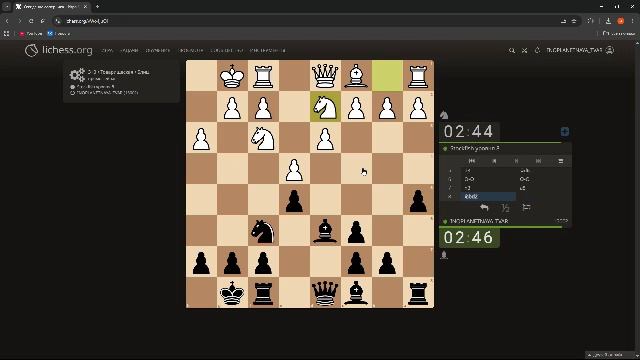Open the browser extensions icon
Viewport: 640px width, 360px height.
click(x=590, y=21)
